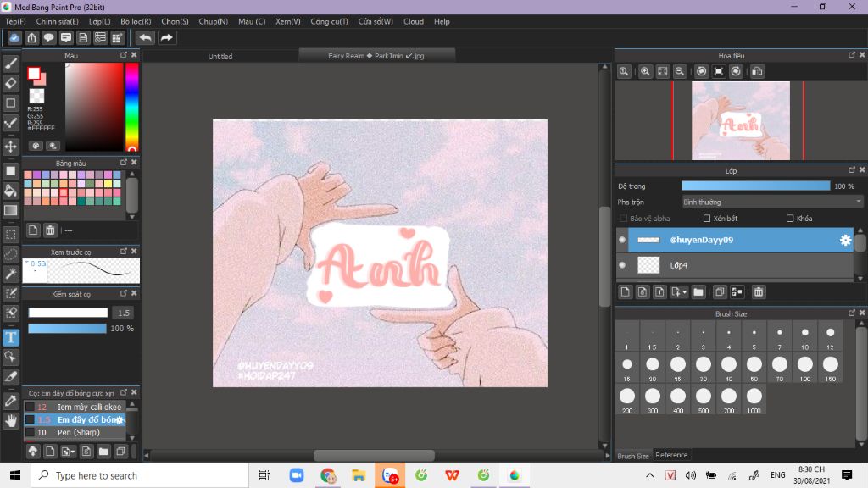Select the rectangular Selection tool
This screenshot has width=868, height=488.
10,234
